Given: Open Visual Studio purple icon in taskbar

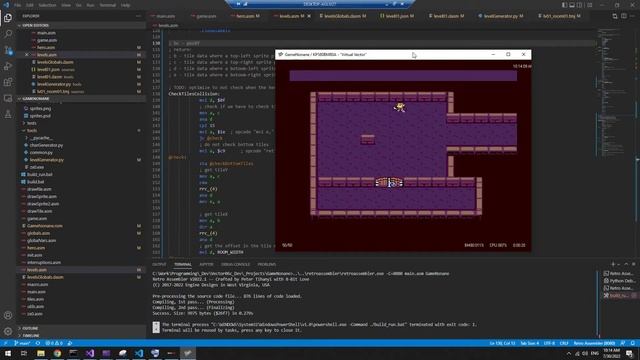Looking at the screenshot, I should [90, 353].
